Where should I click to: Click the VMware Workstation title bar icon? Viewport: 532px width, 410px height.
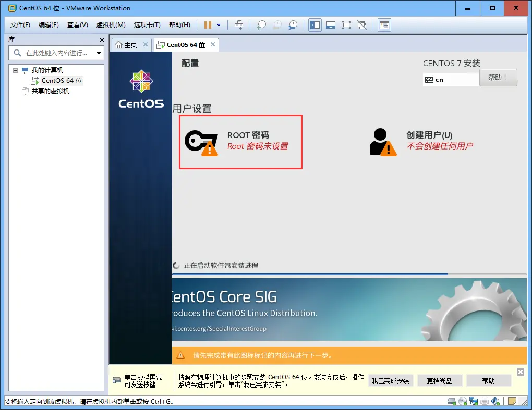pos(12,8)
